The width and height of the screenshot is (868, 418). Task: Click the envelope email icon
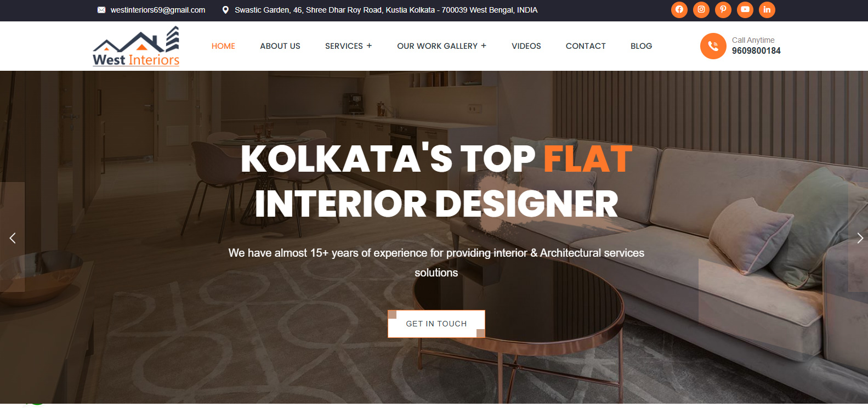point(101,10)
